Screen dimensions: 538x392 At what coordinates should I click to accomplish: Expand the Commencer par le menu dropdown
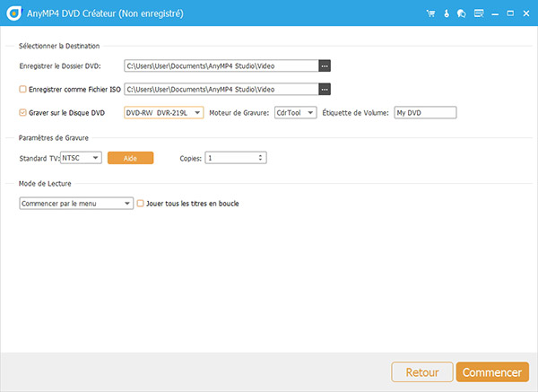76,204
